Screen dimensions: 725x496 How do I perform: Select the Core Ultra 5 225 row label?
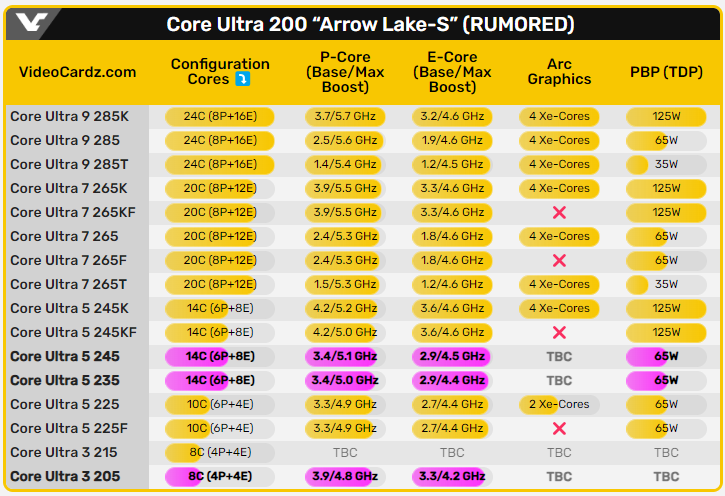click(64, 404)
